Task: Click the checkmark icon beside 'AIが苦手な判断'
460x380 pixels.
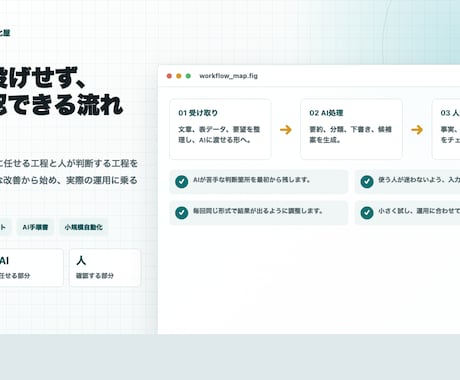Action: pos(182,182)
